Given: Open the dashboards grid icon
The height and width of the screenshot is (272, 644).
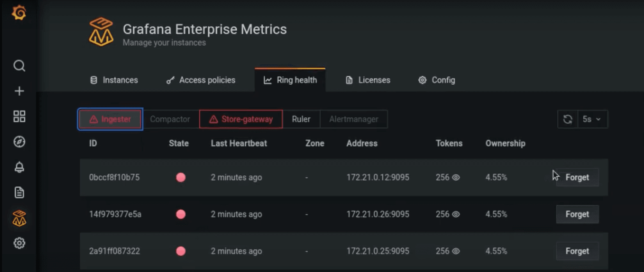Looking at the screenshot, I should [x=19, y=116].
